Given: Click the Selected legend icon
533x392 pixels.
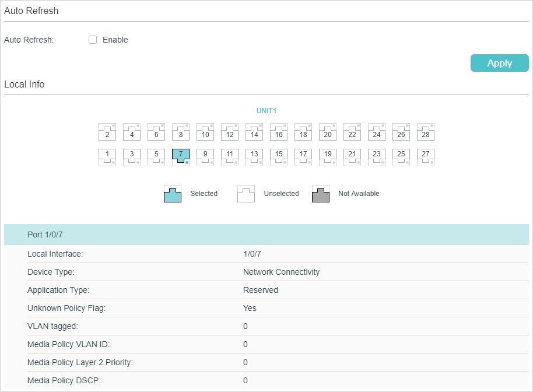Looking at the screenshot, I should [x=173, y=194].
